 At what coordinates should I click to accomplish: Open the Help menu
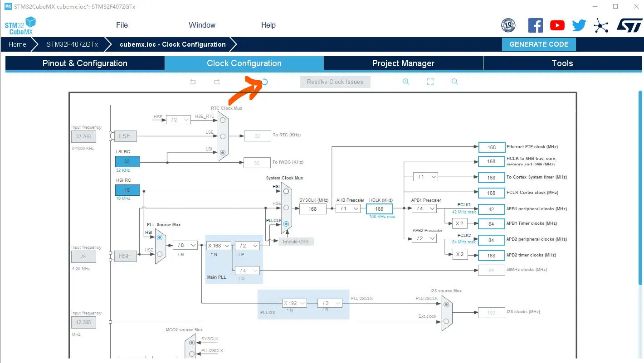268,25
